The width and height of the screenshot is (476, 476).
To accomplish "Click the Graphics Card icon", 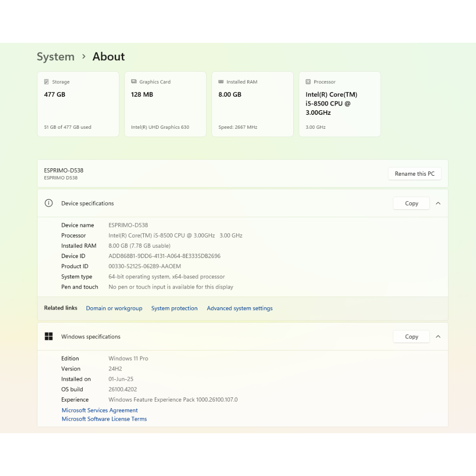I will (x=134, y=82).
